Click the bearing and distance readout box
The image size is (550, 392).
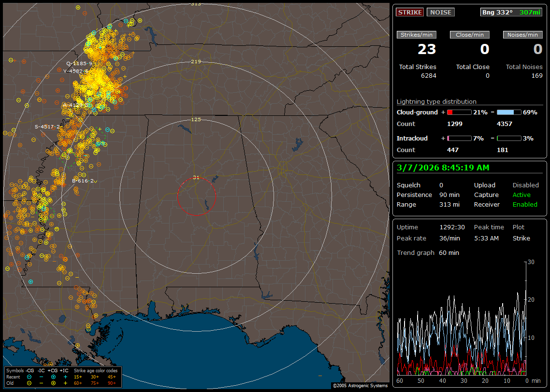point(512,13)
